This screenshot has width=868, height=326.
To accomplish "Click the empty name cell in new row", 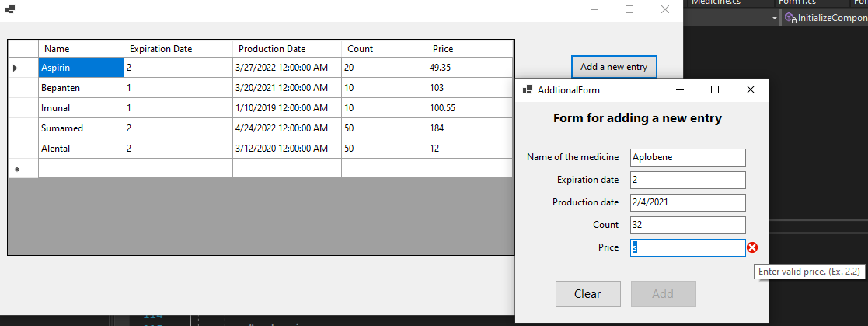I will (x=82, y=169).
